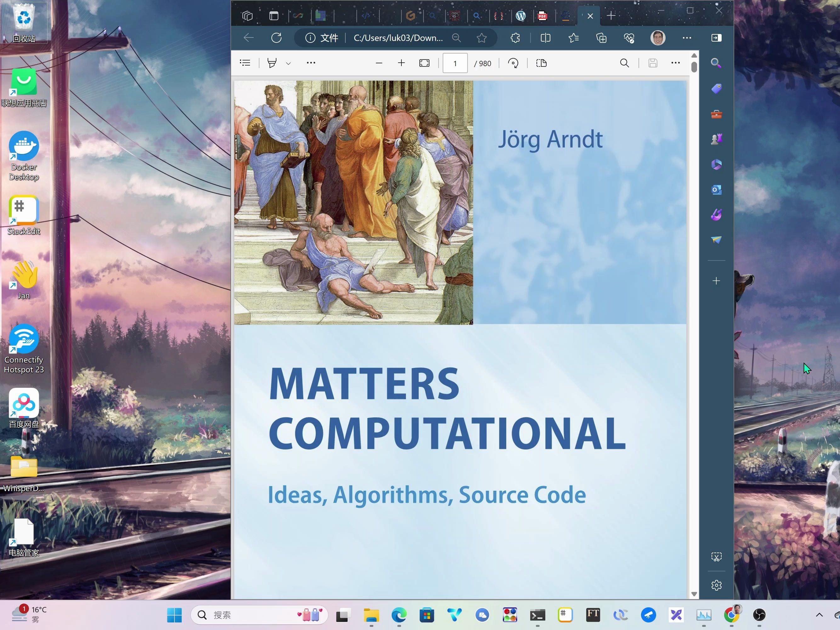Open the user profile avatar
The height and width of the screenshot is (630, 840).
658,37
